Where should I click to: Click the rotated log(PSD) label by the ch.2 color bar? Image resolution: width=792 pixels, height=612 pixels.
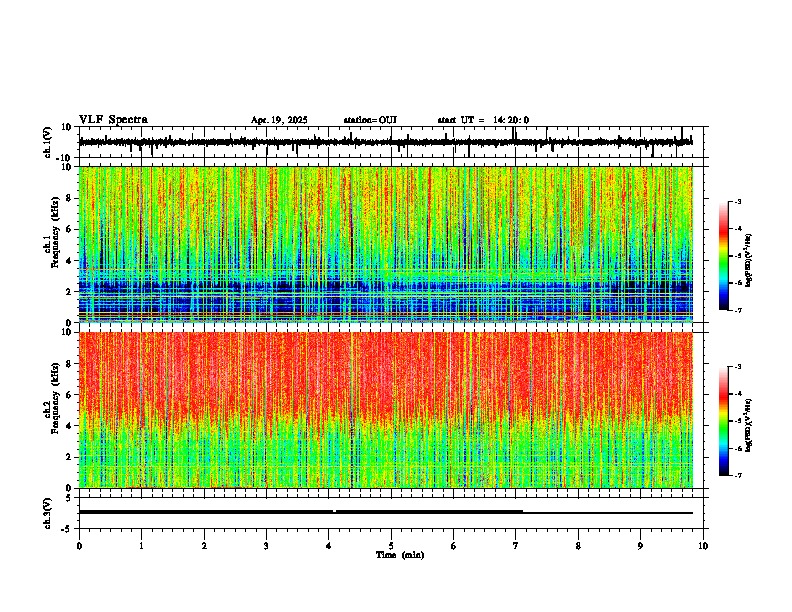pyautogui.click(x=749, y=425)
